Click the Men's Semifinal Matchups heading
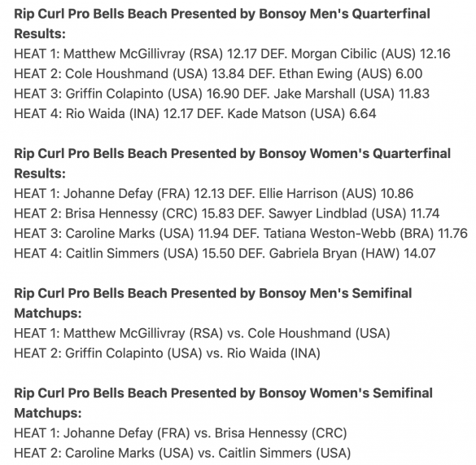Image resolution: width=476 pixels, height=465 pixels. [213, 303]
